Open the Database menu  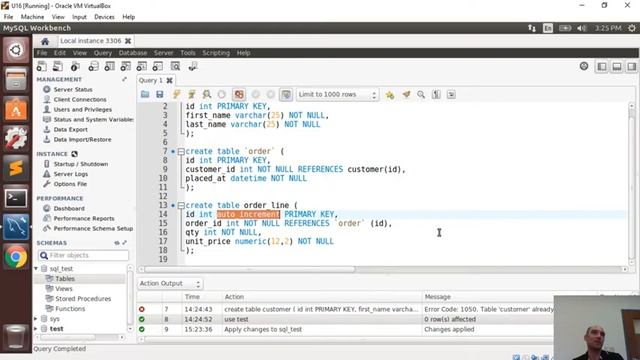[133, 53]
